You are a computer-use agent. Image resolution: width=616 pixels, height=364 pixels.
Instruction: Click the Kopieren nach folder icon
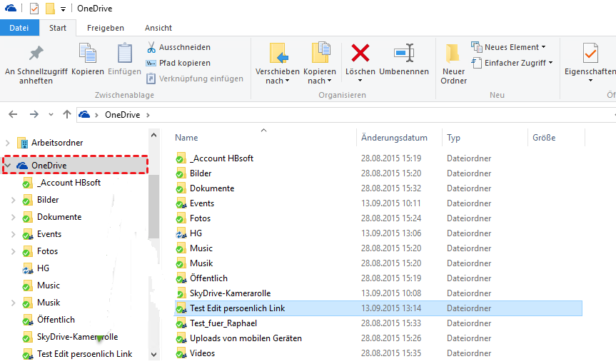(x=321, y=52)
